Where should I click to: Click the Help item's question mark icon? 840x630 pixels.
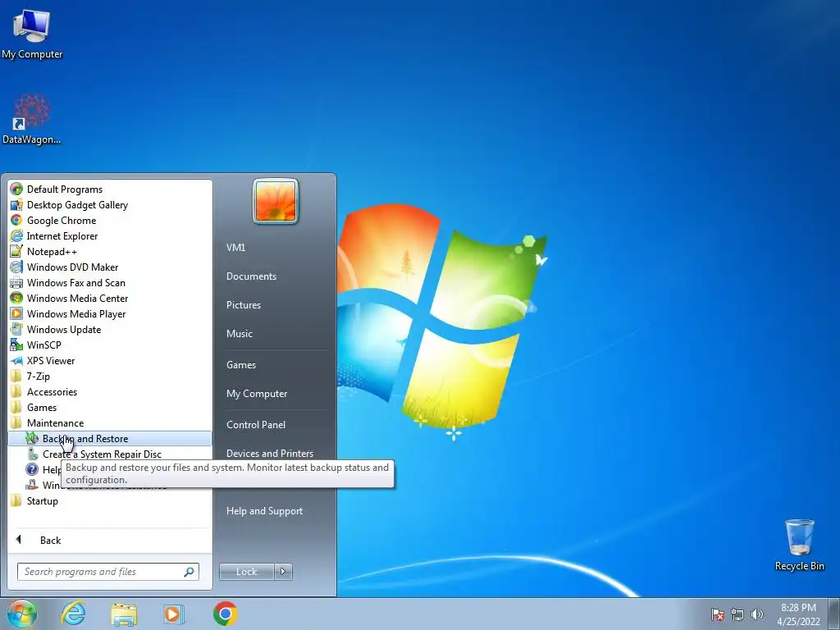[x=32, y=469]
